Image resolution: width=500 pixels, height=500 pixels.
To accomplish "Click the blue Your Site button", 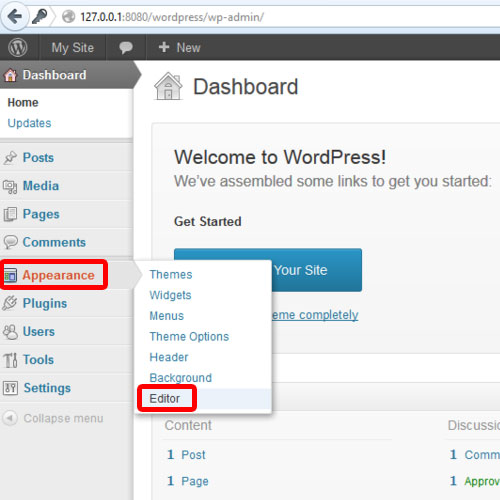I will [x=317, y=270].
